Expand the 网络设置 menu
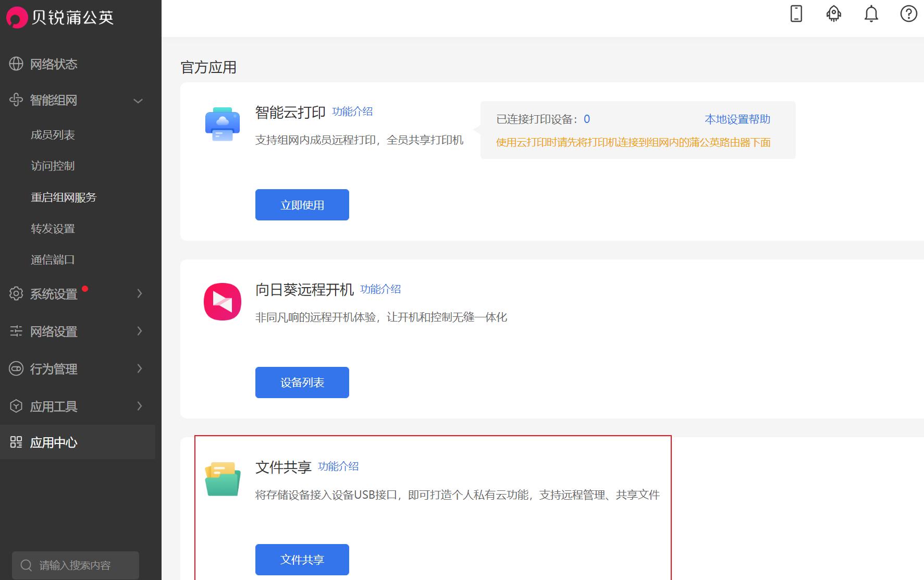The width and height of the screenshot is (924, 580). 139,331
